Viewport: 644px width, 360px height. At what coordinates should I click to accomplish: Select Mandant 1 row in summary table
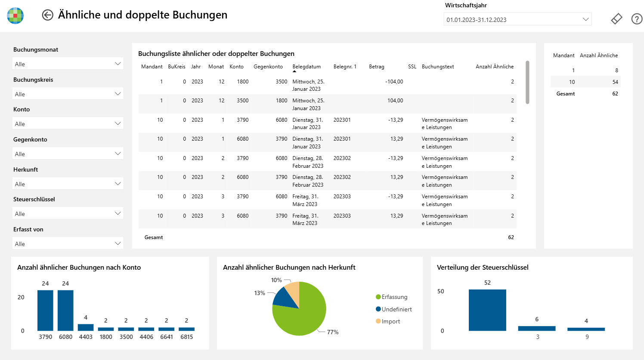click(585, 70)
